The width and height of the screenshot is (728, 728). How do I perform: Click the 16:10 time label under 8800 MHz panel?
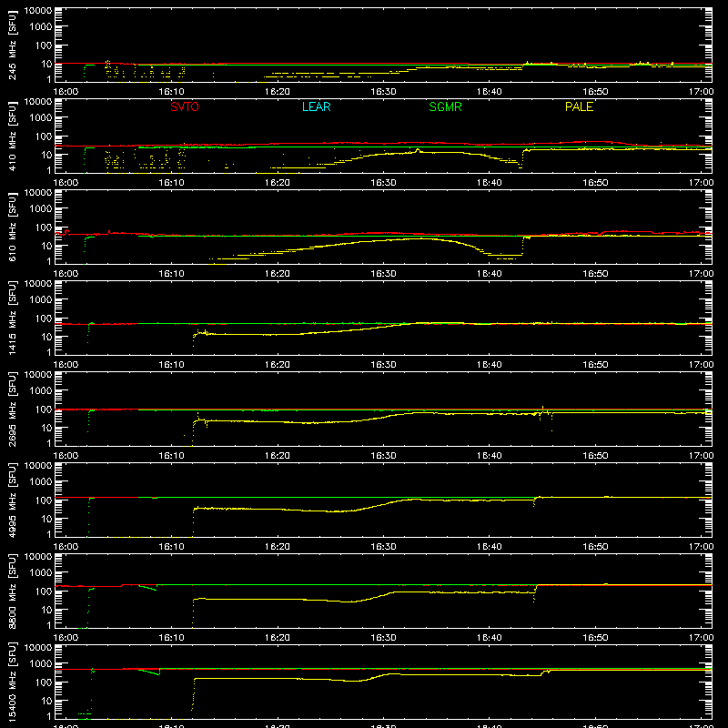point(171,638)
